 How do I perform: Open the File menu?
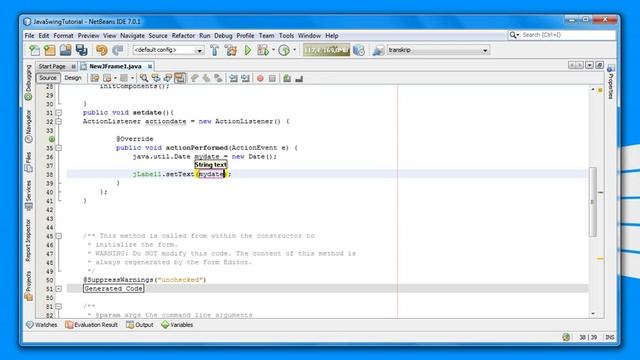(x=29, y=36)
